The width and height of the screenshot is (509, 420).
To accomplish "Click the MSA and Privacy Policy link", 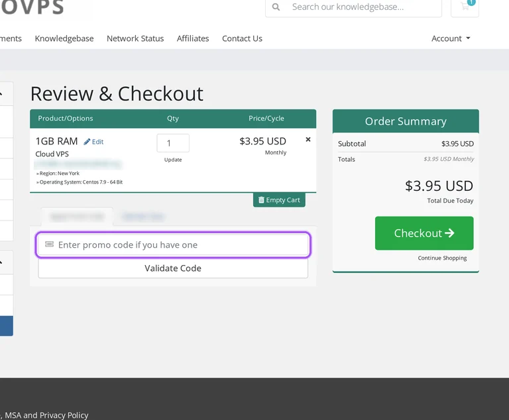I will click(x=46, y=415).
